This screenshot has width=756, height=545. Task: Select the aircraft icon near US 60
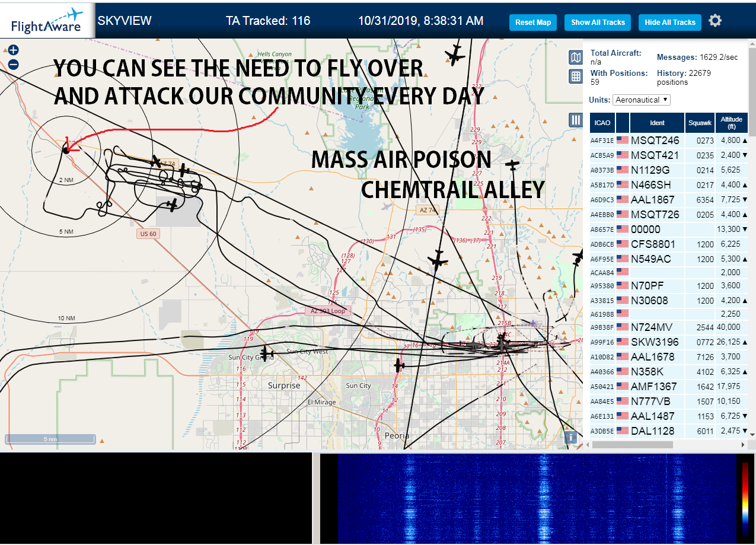tap(172, 205)
